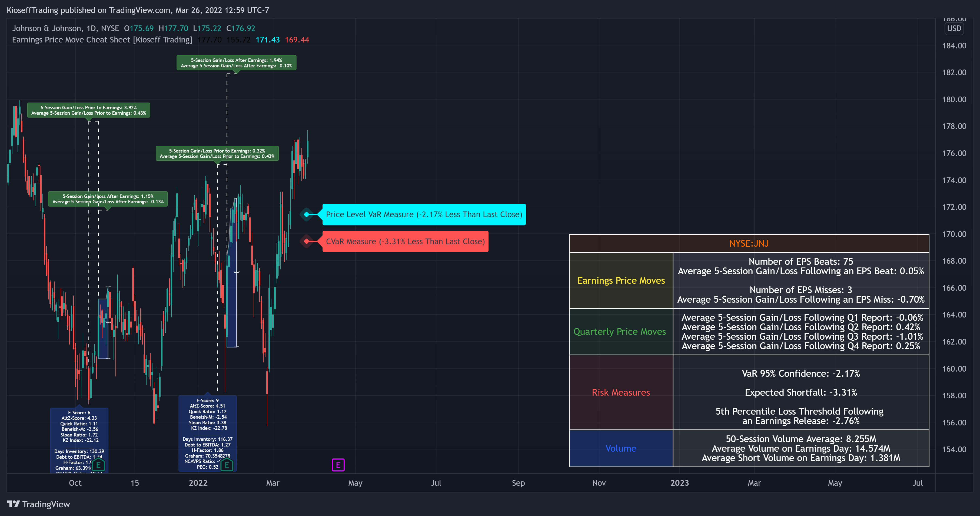Select the Price Level VaR Measure label
This screenshot has width=980, height=516.
click(424, 214)
